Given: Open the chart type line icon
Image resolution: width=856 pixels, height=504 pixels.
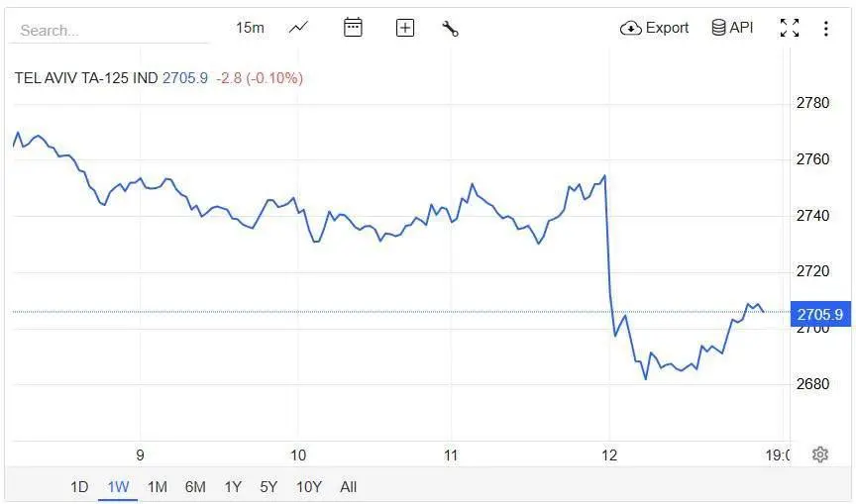Looking at the screenshot, I should point(298,28).
